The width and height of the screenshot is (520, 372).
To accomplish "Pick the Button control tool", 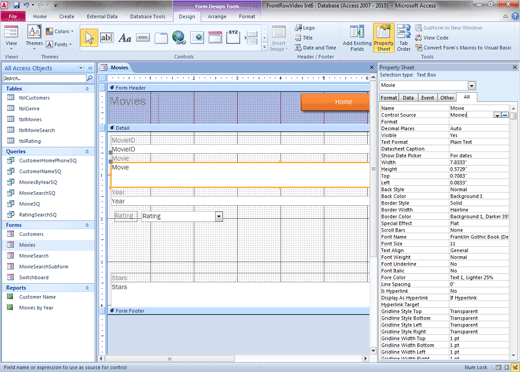I will click(143, 38).
